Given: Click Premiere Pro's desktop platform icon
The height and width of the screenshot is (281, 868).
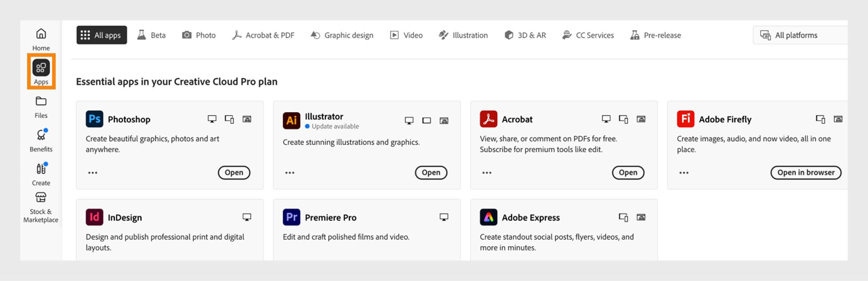Looking at the screenshot, I should pyautogui.click(x=444, y=217).
